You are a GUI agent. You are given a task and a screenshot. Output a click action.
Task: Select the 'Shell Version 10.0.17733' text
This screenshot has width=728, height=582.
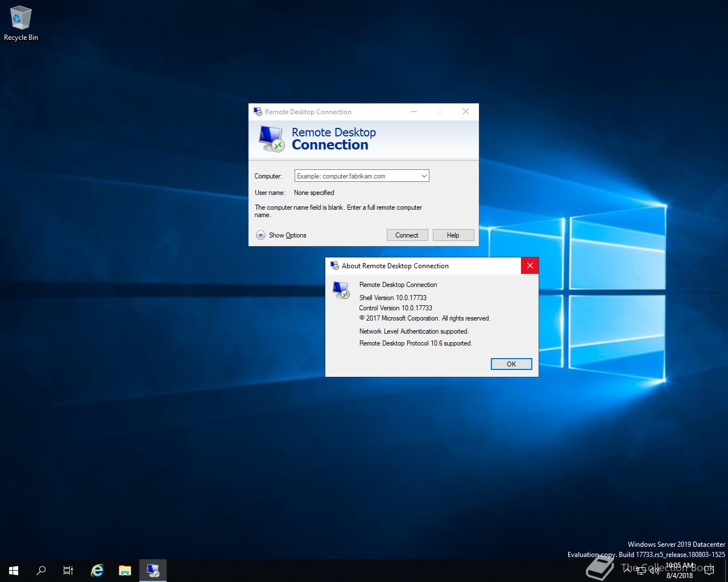point(393,298)
